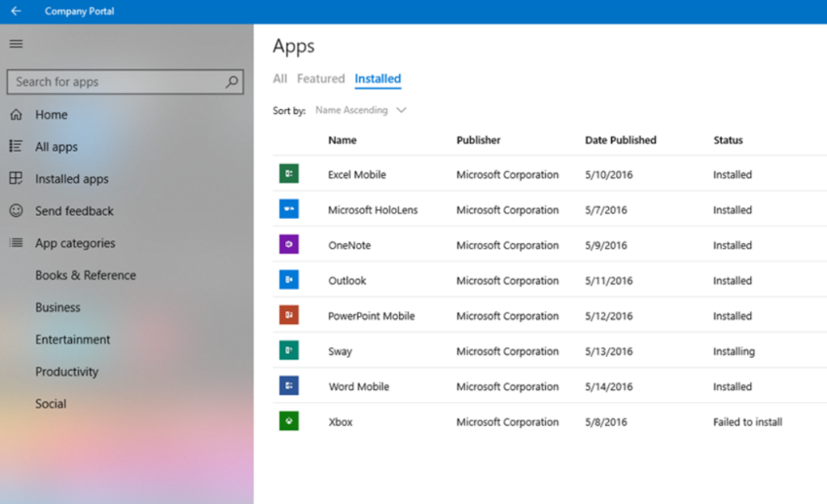Click the Company Portal title text

[79, 11]
